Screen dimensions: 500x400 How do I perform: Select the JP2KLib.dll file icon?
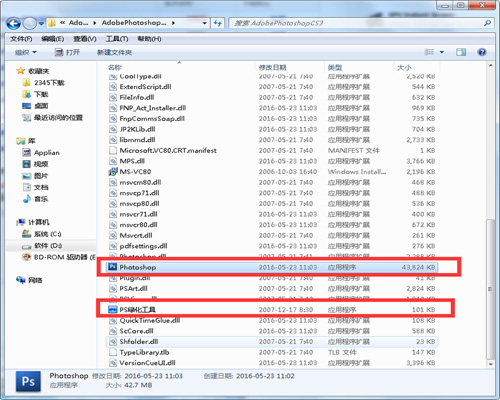click(113, 129)
